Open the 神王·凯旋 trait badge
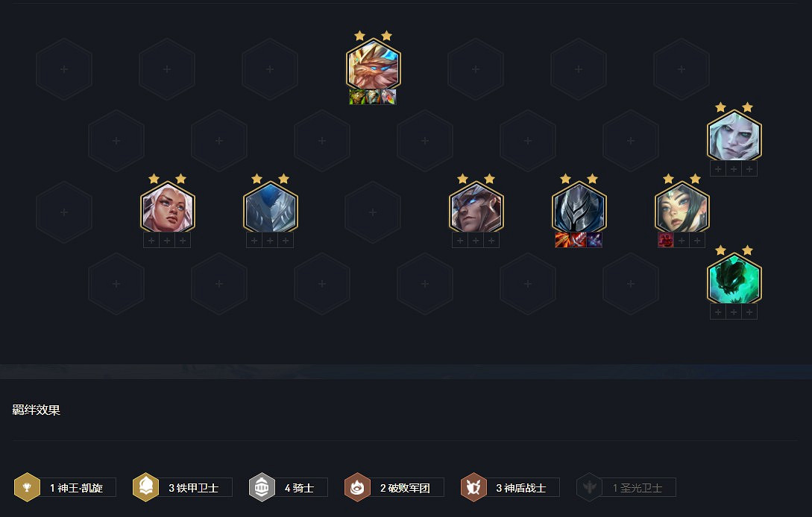Screen dimensions: 812x517 tap(65, 487)
